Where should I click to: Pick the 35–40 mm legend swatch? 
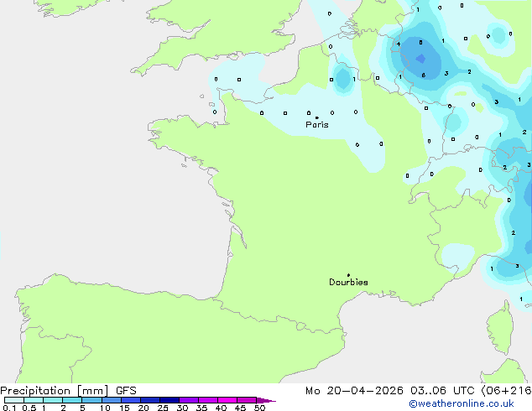(x=208, y=400)
